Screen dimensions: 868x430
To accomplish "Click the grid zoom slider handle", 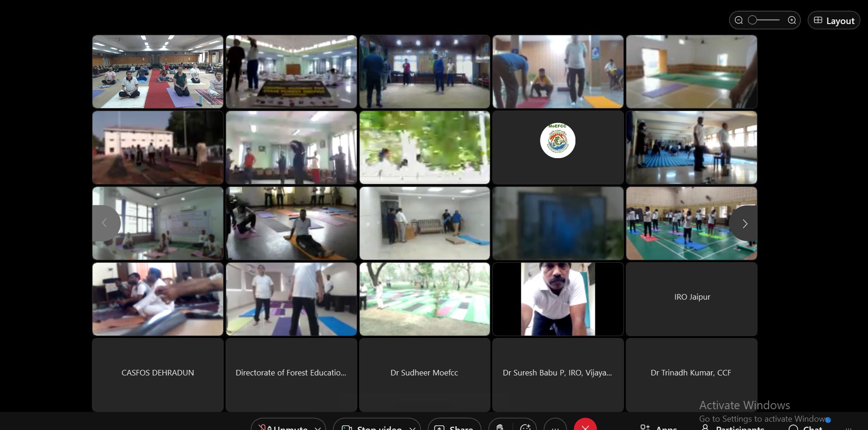I will 753,20.
